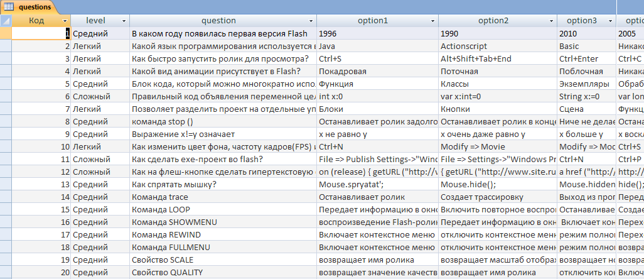Click the option1 cell '1996'
The height and width of the screenshot is (279, 644).
[x=377, y=34]
